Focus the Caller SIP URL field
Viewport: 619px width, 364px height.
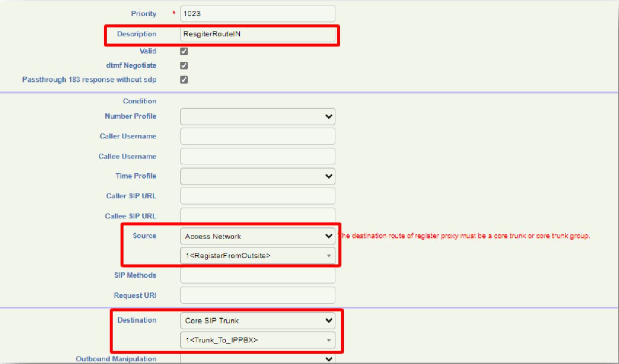point(257,196)
